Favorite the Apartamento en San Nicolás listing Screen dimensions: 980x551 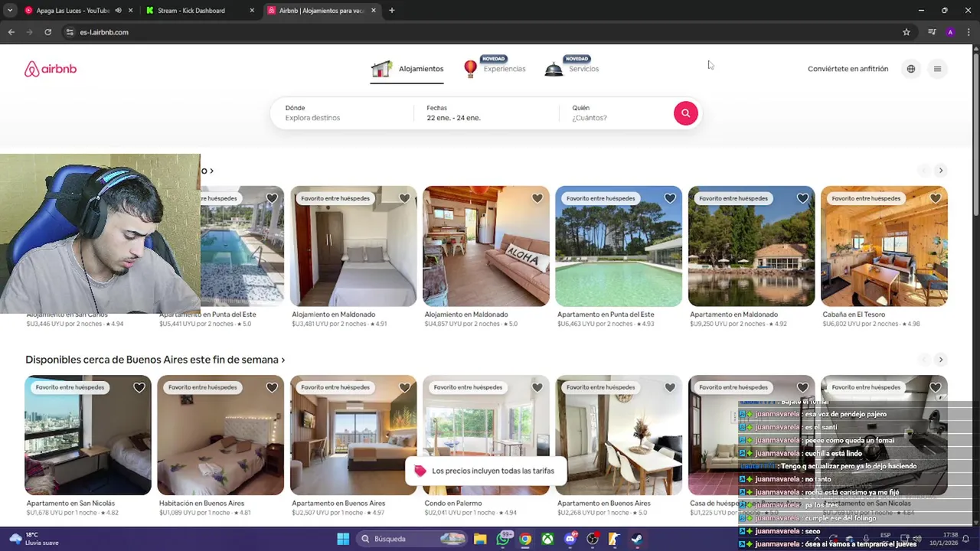click(x=139, y=387)
